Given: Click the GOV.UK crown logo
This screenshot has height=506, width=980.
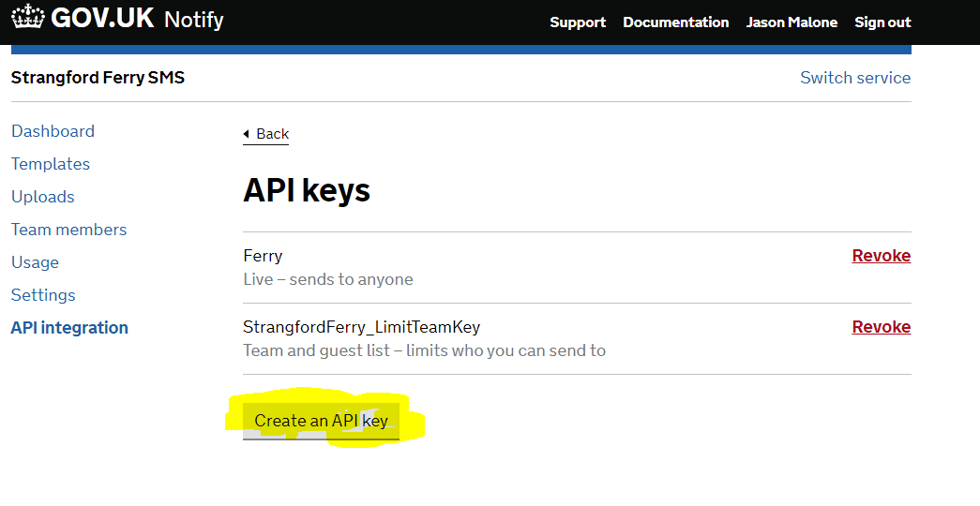Looking at the screenshot, I should [28, 17].
